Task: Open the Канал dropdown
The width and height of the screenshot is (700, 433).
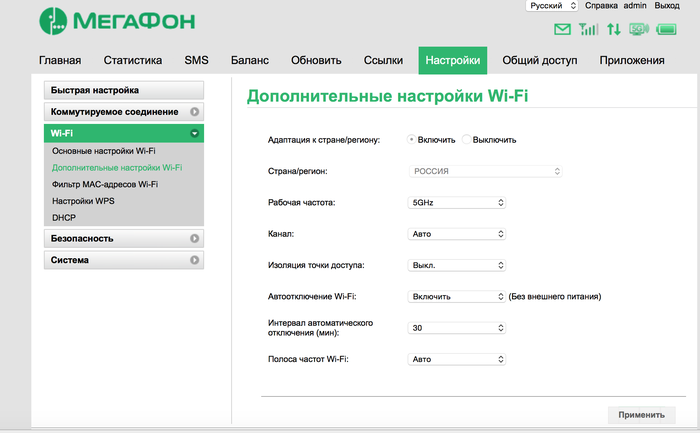Action: click(x=459, y=234)
